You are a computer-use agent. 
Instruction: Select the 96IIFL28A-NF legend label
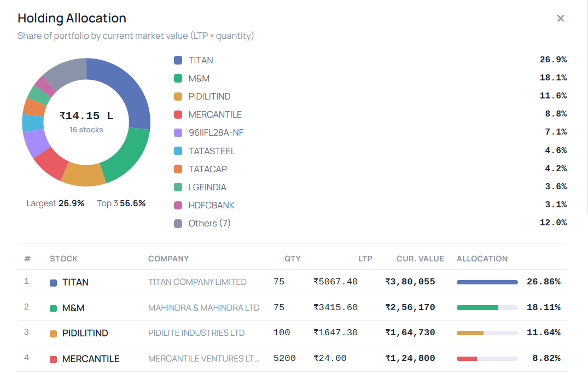[216, 133]
